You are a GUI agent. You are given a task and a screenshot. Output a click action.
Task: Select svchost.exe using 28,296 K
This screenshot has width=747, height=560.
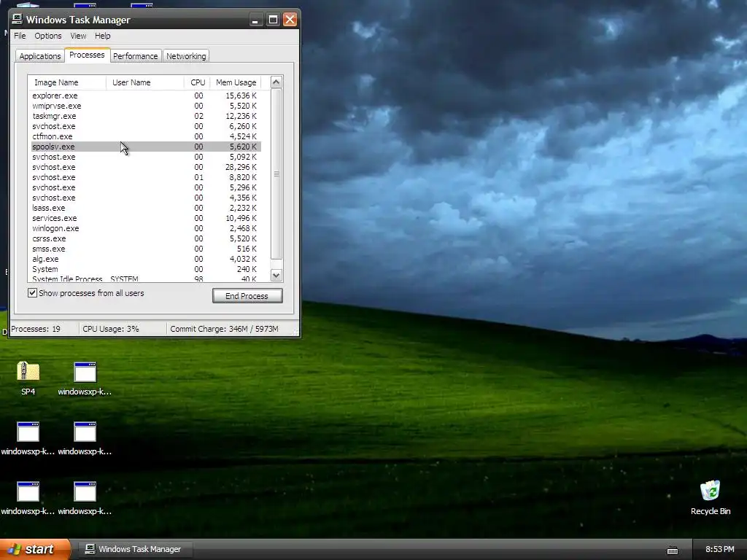coord(146,167)
